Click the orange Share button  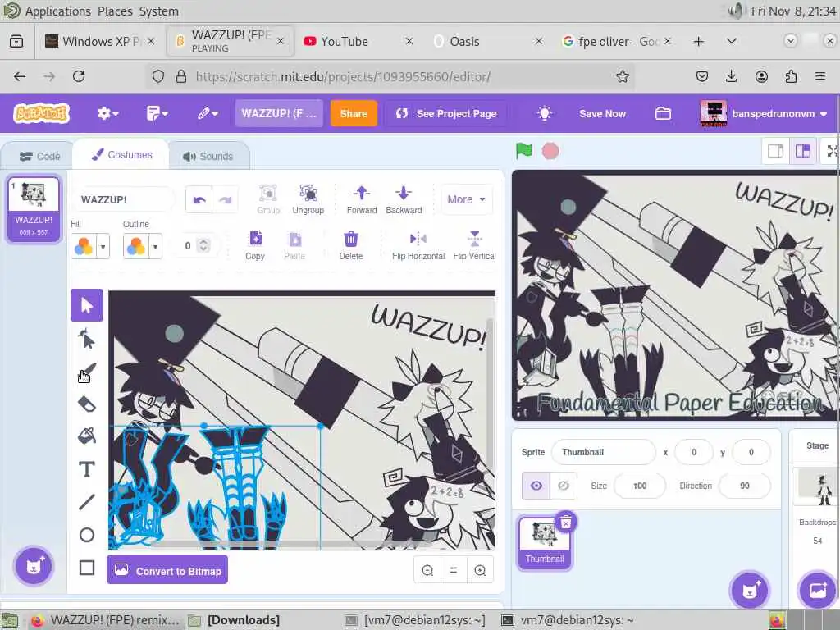[x=354, y=113]
